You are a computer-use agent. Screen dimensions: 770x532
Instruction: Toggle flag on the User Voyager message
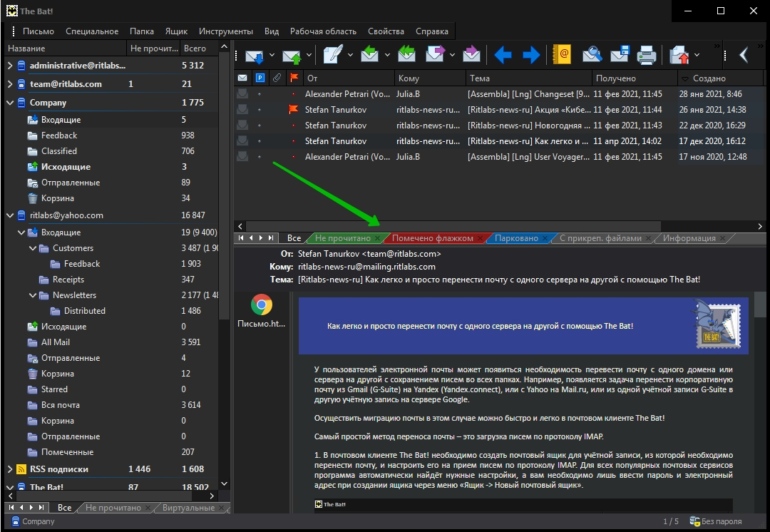point(294,157)
